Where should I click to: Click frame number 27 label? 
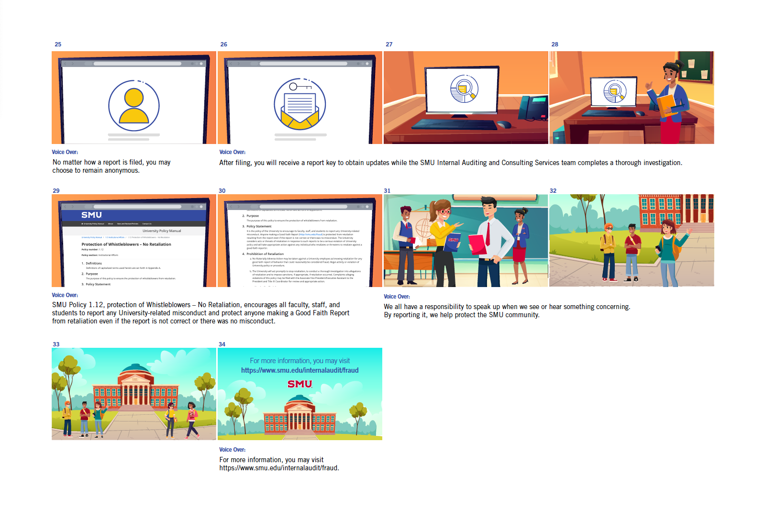click(389, 44)
